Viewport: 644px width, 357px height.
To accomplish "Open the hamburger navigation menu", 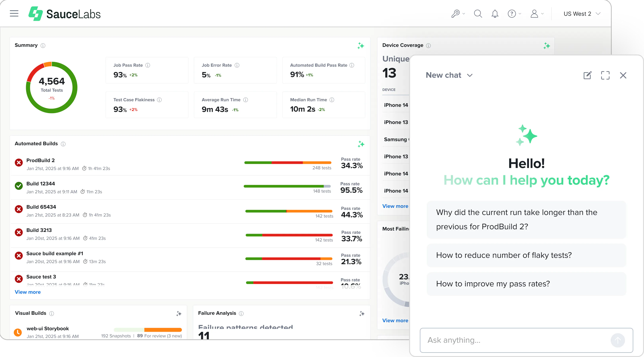I will [x=14, y=13].
